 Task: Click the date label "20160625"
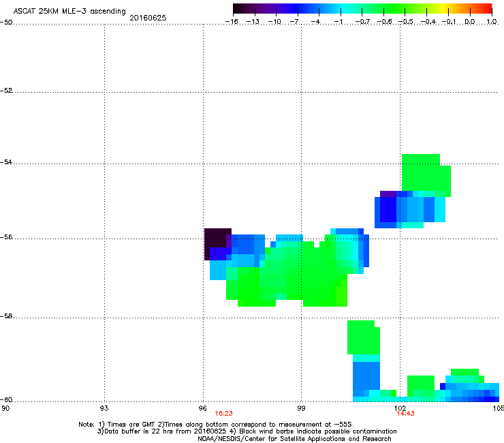148,18
